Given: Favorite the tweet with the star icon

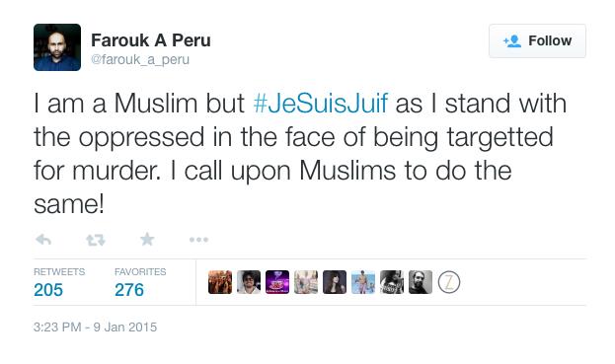Looking at the screenshot, I should pyautogui.click(x=147, y=239).
